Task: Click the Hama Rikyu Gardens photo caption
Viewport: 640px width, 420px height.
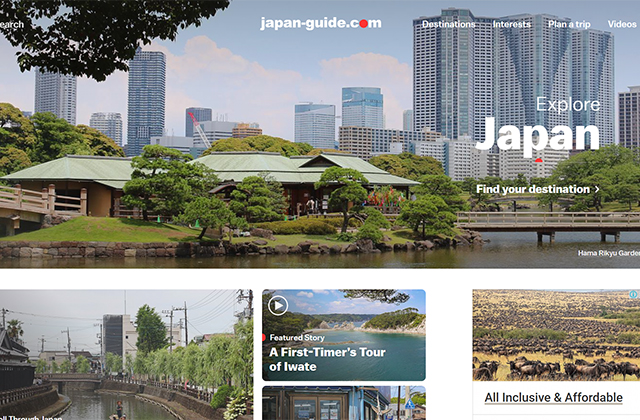Action: click(x=605, y=255)
